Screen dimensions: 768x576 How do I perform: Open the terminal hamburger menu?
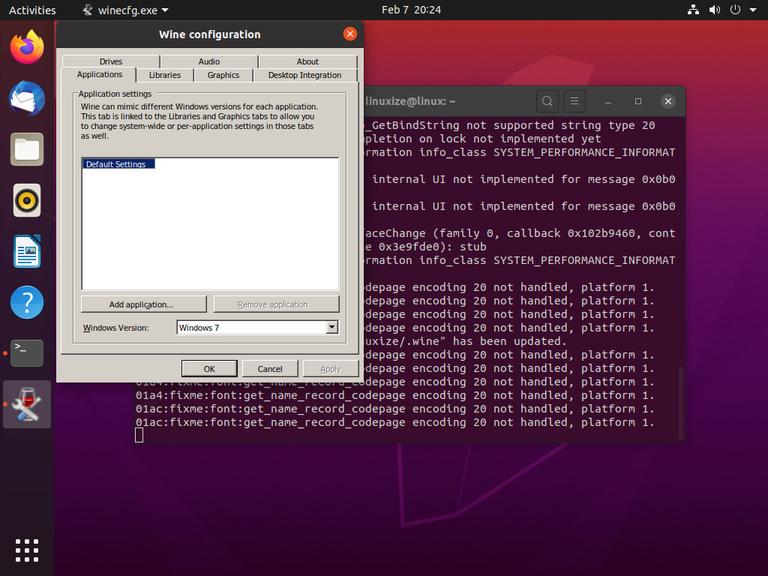(x=574, y=101)
